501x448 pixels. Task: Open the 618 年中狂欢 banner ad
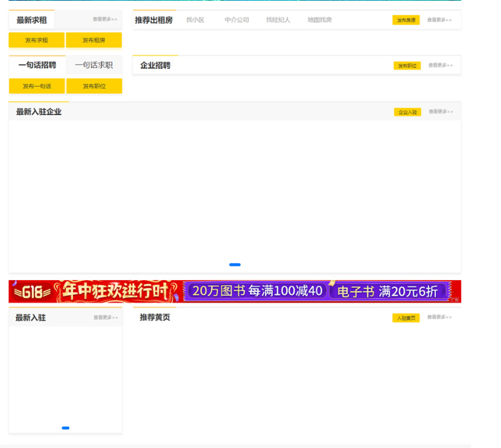point(235,291)
